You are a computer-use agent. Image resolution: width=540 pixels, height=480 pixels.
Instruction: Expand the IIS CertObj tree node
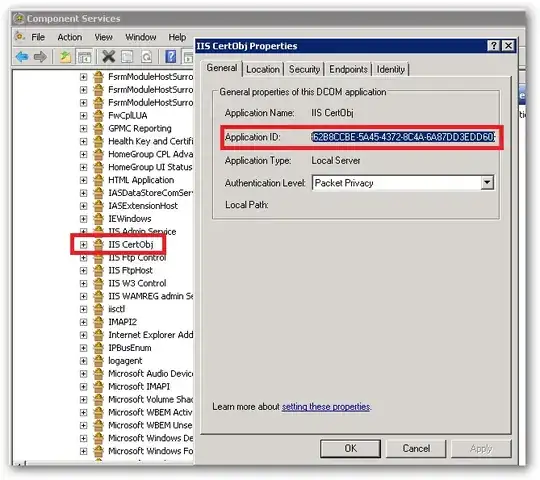[x=83, y=245]
